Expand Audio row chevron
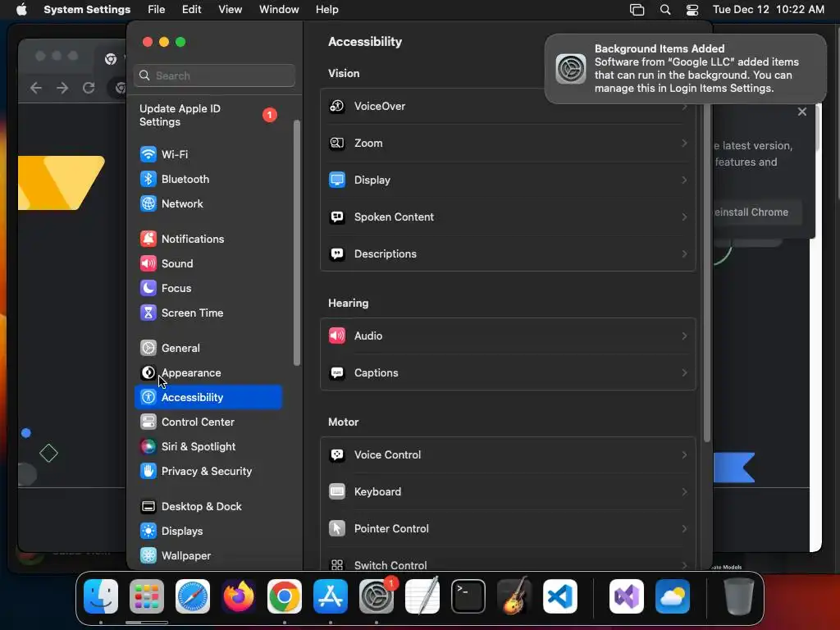 [x=684, y=336]
